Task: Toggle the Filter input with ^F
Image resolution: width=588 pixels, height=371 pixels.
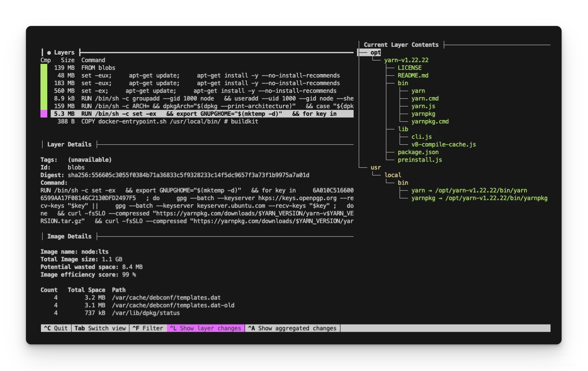Action: tap(147, 328)
